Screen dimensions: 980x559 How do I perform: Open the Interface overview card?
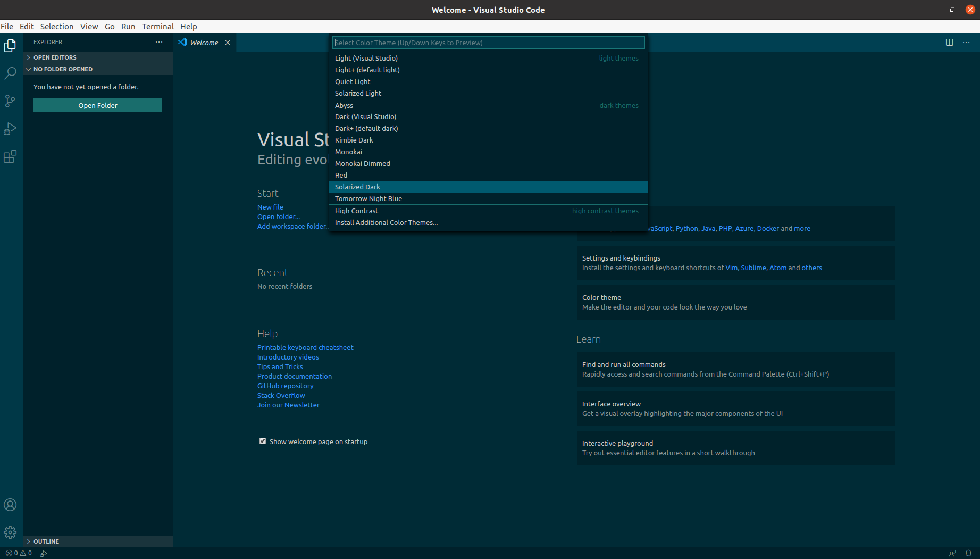point(735,408)
